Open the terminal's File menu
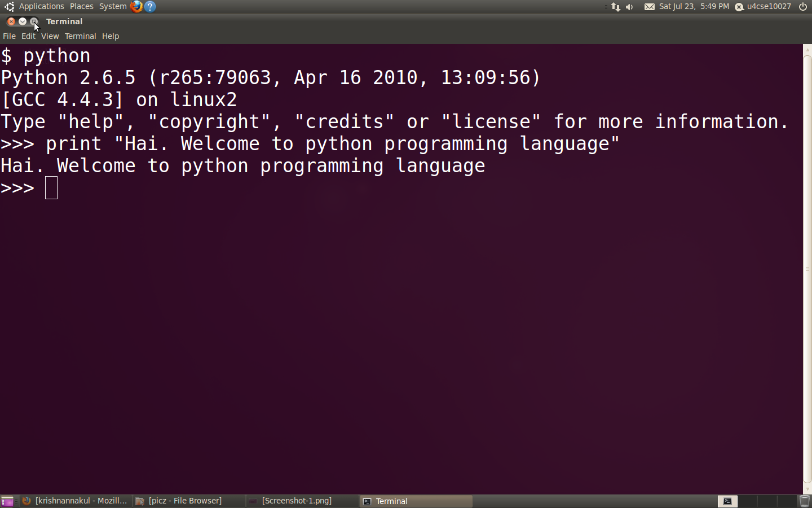This screenshot has width=812, height=508. click(x=9, y=36)
